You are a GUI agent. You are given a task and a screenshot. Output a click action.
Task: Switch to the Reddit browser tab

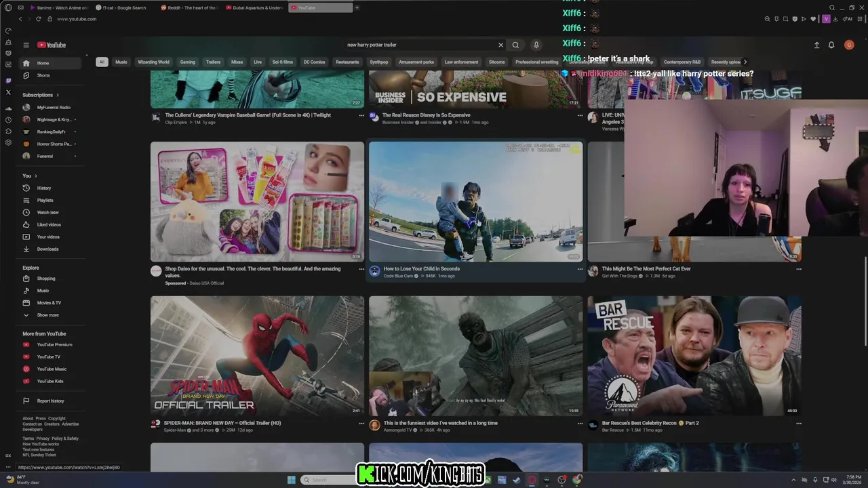coord(191,7)
